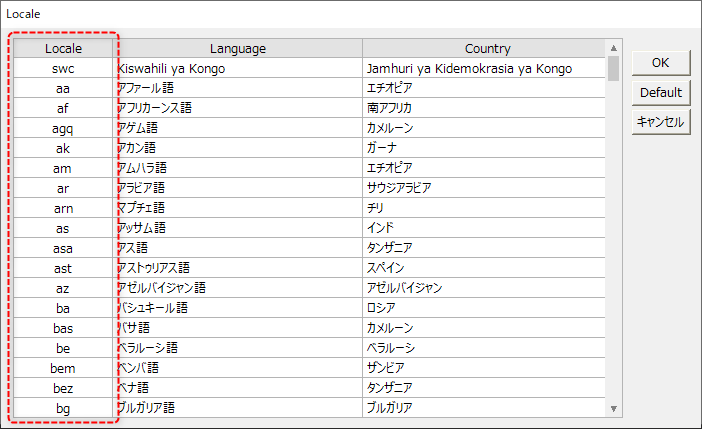Choose the アフリカーンス語 language entry
The height and width of the screenshot is (429, 702).
(161, 108)
